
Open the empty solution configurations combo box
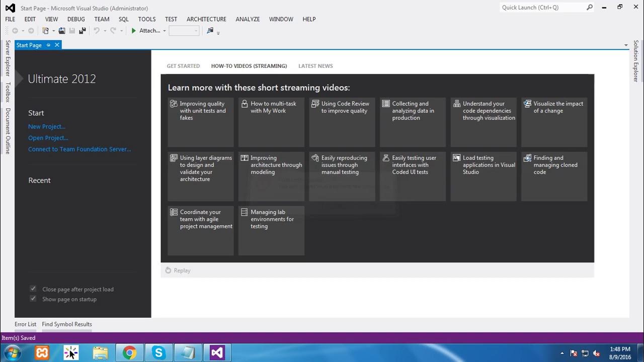click(184, 31)
